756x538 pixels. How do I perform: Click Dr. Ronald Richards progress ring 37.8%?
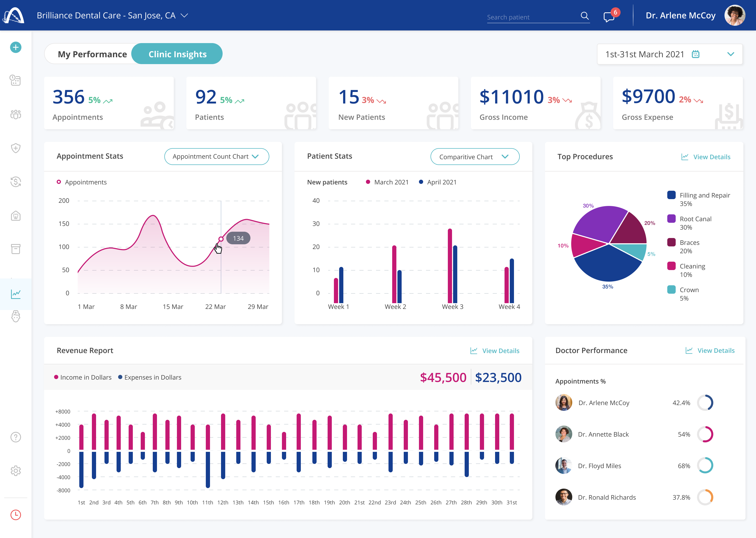[705, 497]
